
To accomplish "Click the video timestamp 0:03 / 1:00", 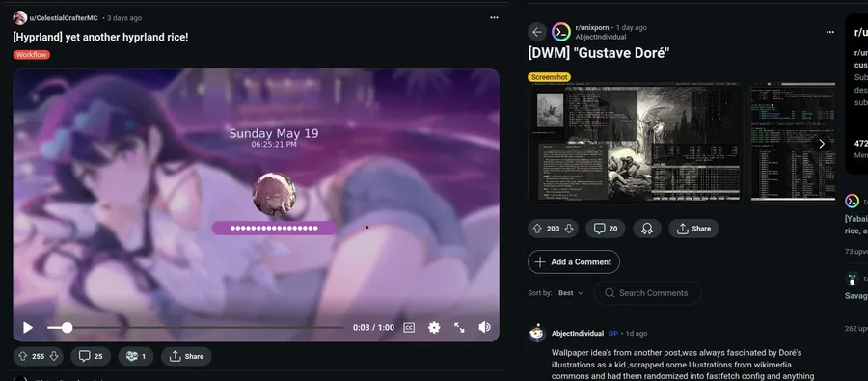I will (373, 327).
